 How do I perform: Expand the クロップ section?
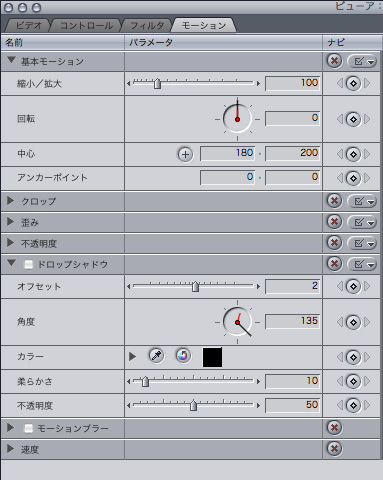pos(11,201)
